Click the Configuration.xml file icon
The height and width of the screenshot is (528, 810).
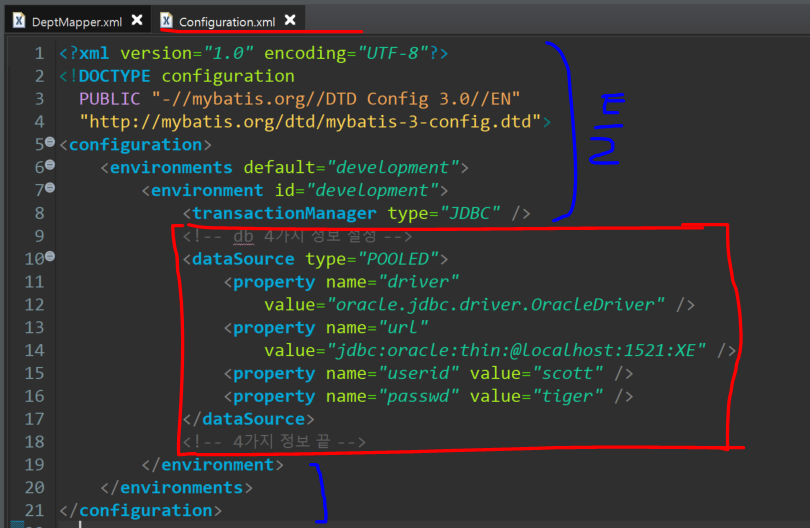coord(166,21)
